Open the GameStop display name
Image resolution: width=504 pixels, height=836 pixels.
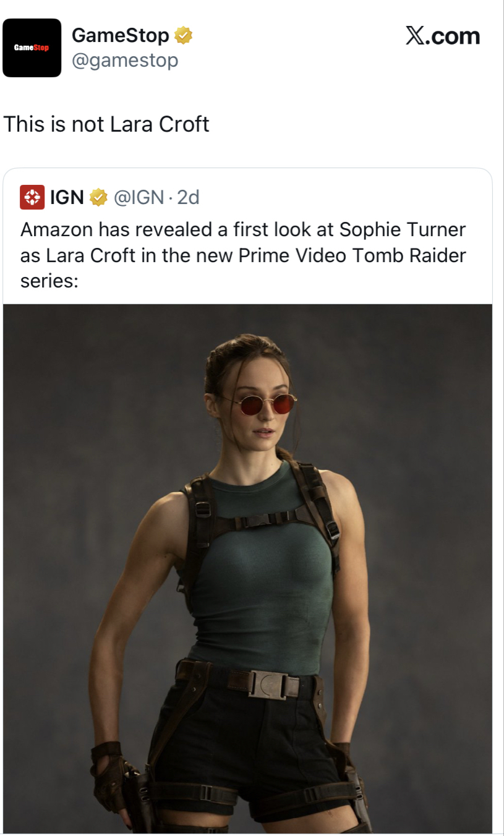(120, 36)
